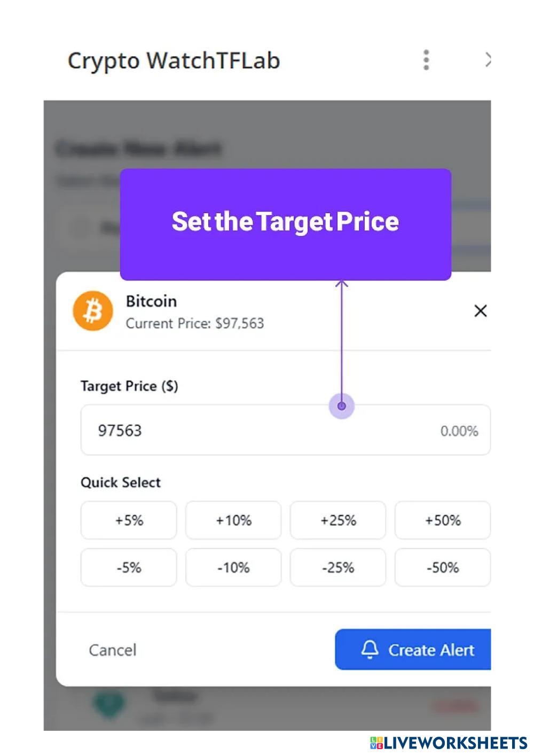The width and height of the screenshot is (534, 756).
Task: Choose +25% quick select button
Action: [x=338, y=520]
